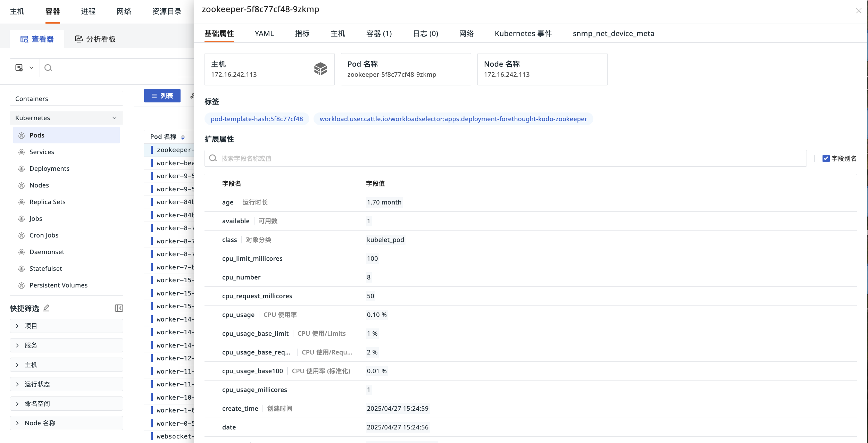This screenshot has height=443, width=868.
Task: Open the Kubernetes 事件 tab
Action: click(x=523, y=34)
